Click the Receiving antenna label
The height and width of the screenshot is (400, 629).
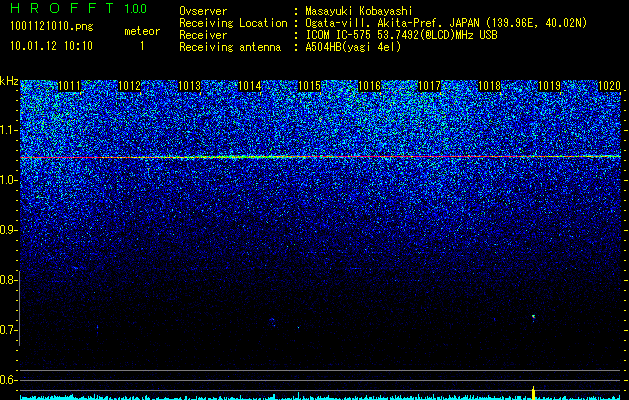coord(230,47)
